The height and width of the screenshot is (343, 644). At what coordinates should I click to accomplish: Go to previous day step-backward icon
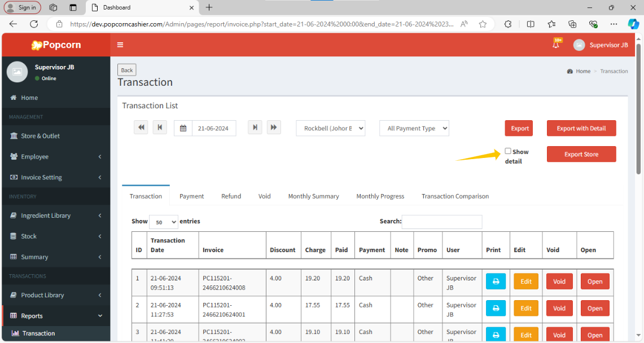[160, 127]
